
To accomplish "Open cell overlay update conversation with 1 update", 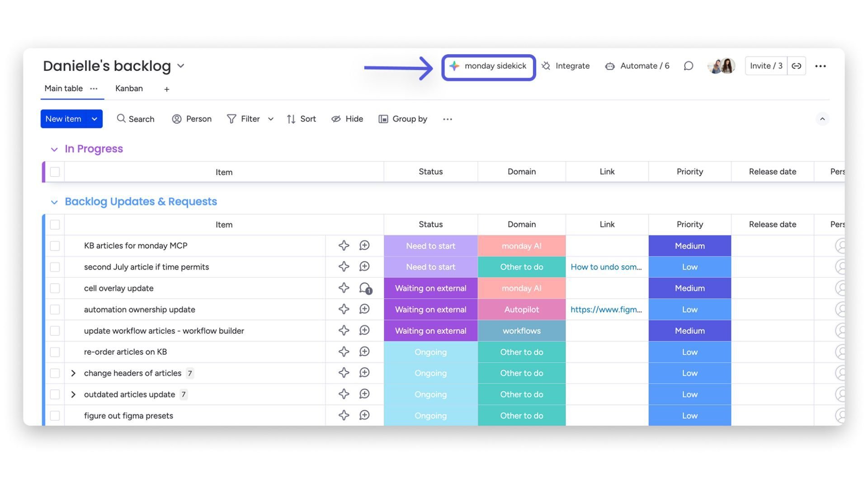I will point(365,288).
